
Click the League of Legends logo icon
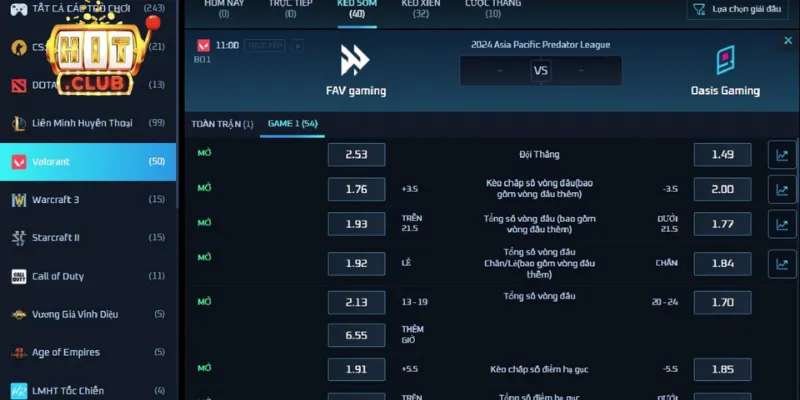[x=19, y=123]
